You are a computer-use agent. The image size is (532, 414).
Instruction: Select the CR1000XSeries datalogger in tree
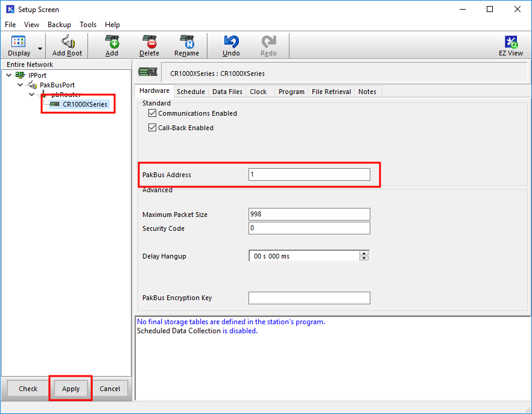84,104
